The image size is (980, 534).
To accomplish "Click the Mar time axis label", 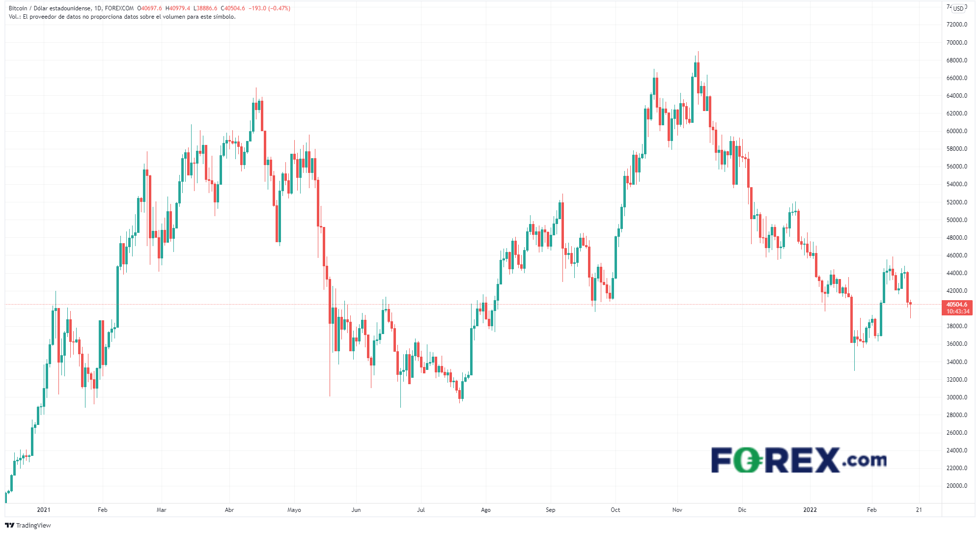I will [161, 510].
